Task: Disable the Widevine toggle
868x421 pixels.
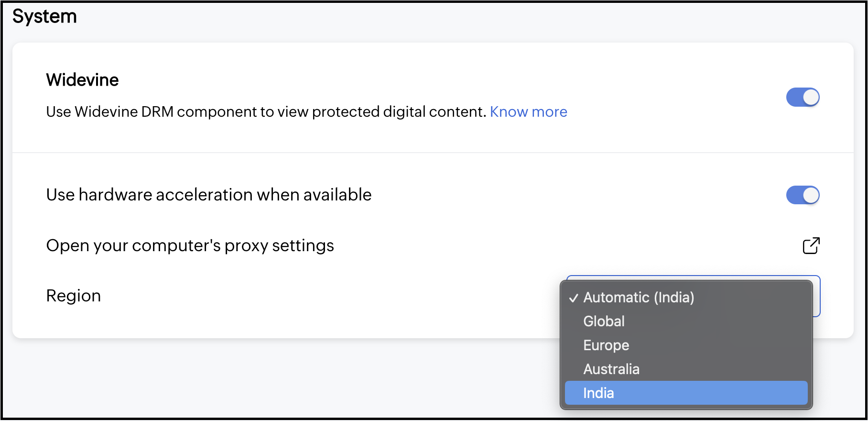Action: coord(803,98)
